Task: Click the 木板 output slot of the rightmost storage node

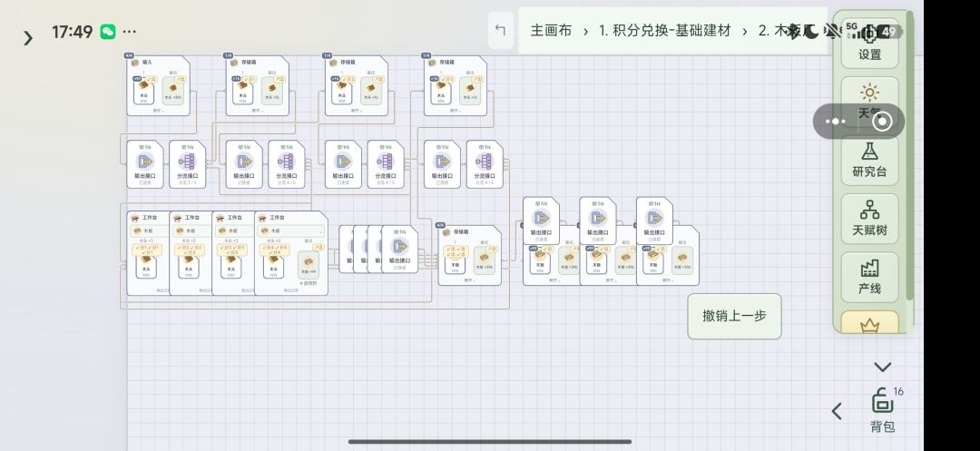Action: click(x=681, y=260)
